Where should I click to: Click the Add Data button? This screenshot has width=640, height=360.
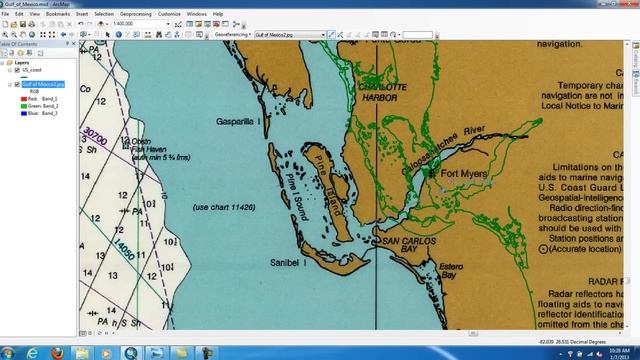(x=101, y=24)
